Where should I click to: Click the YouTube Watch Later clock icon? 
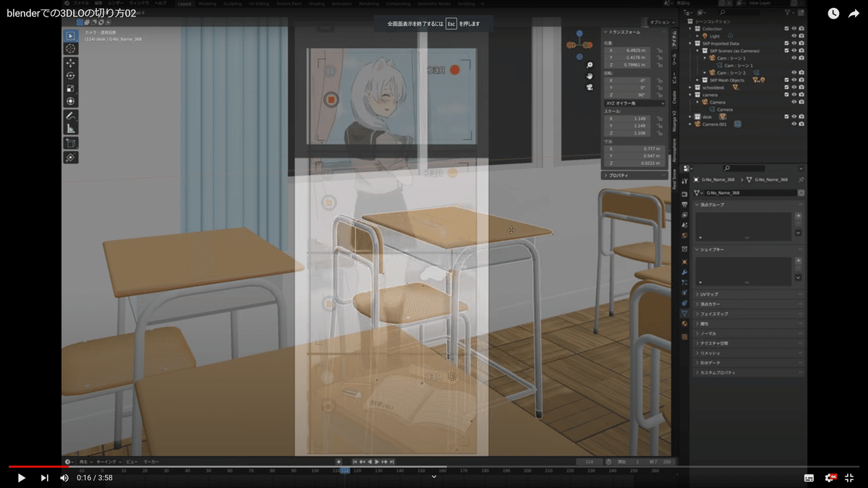point(833,14)
